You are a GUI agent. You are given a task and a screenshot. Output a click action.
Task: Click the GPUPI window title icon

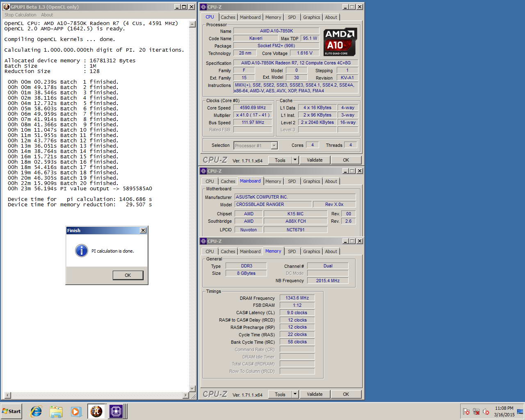tap(6, 7)
